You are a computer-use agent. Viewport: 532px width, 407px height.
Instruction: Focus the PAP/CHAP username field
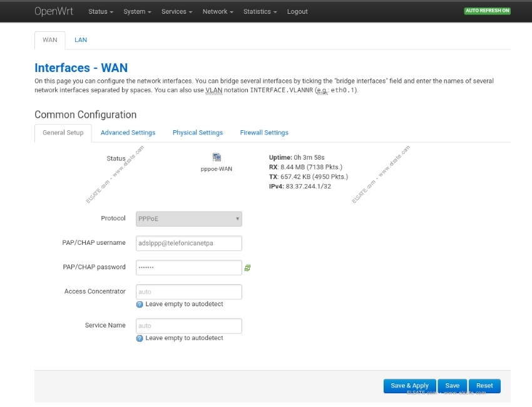click(x=189, y=244)
